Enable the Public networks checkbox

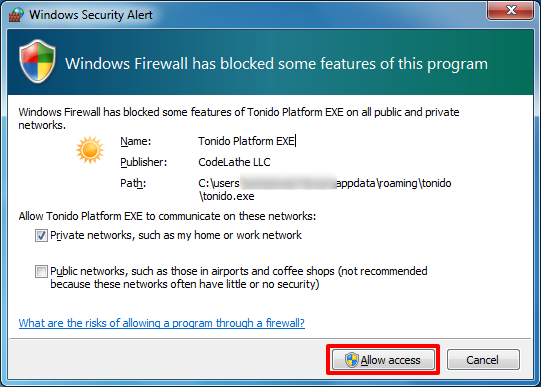tap(41, 271)
